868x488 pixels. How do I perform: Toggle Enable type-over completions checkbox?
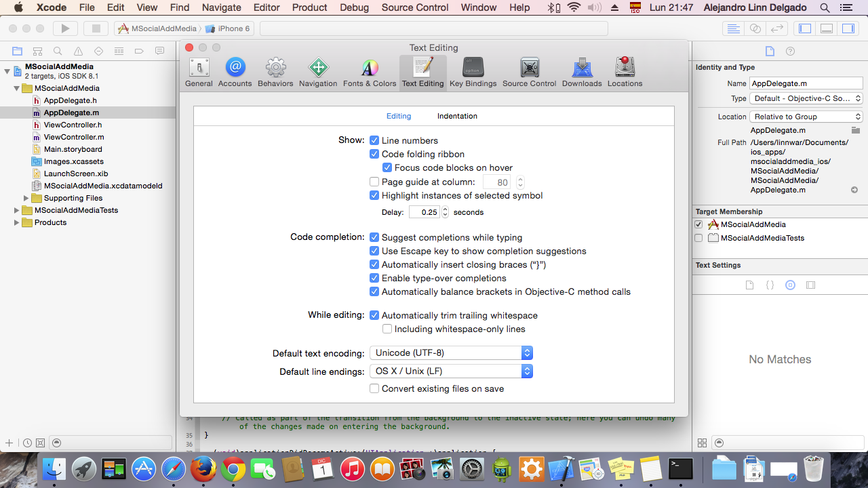tap(374, 278)
